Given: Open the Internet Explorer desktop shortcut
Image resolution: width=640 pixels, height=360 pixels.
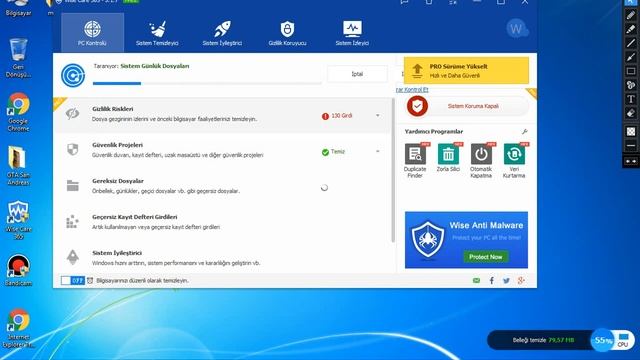Looking at the screenshot, I should [x=18, y=328].
